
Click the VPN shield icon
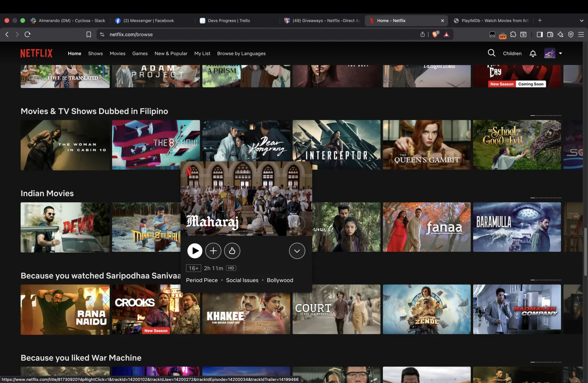pyautogui.click(x=571, y=34)
